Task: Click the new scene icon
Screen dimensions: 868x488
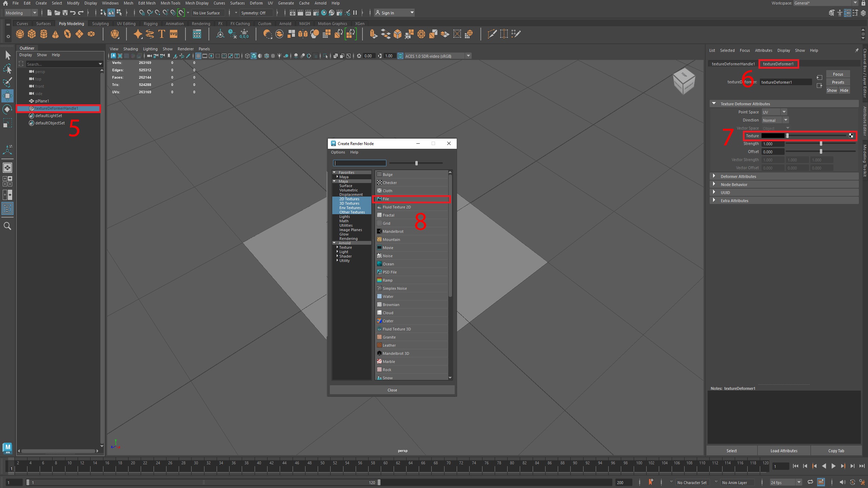Action: (x=50, y=13)
